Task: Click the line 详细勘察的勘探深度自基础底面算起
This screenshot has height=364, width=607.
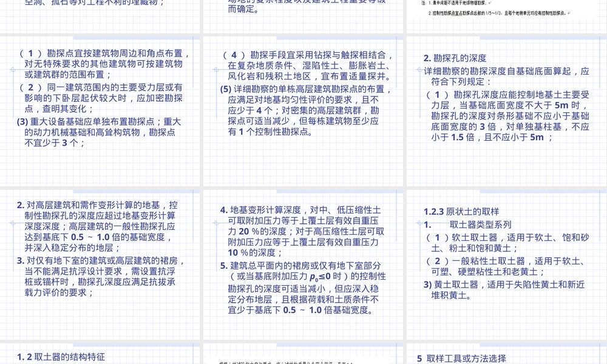Action: pos(506,76)
